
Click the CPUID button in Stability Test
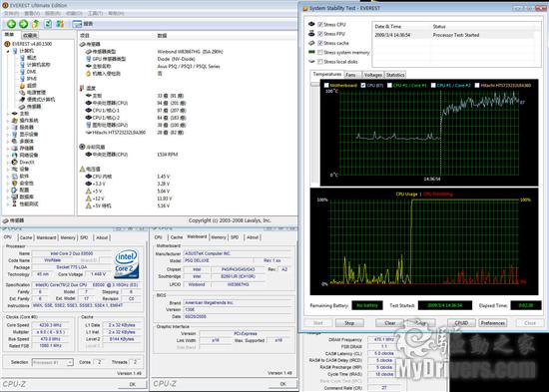pyautogui.click(x=461, y=323)
